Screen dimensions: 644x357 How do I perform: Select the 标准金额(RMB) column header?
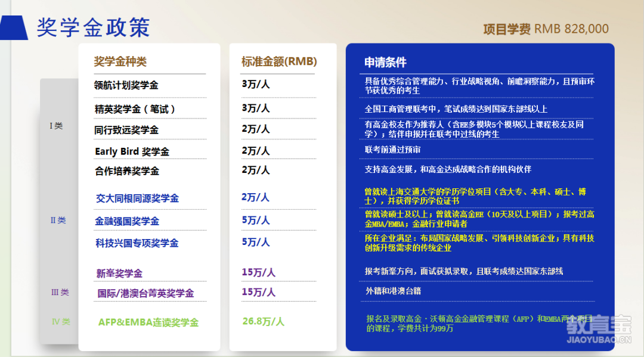point(279,61)
